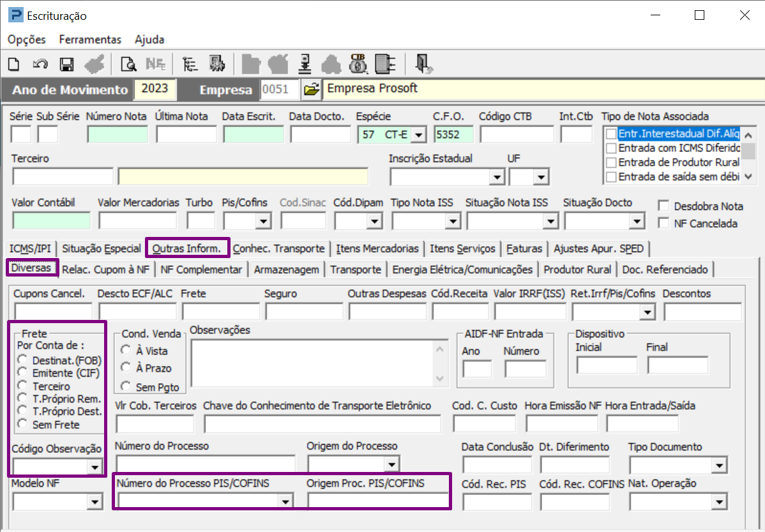Open the Empresa folder browse icon
The image size is (765, 532).
311,90
